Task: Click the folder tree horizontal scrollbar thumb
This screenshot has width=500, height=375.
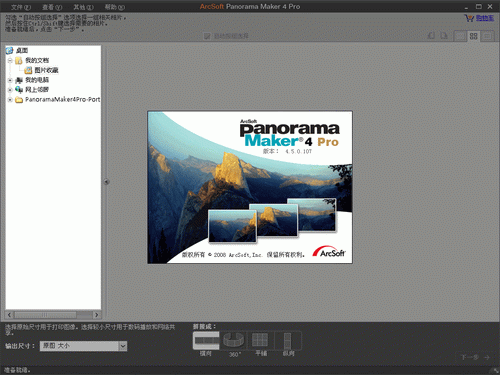Action: click(45, 315)
